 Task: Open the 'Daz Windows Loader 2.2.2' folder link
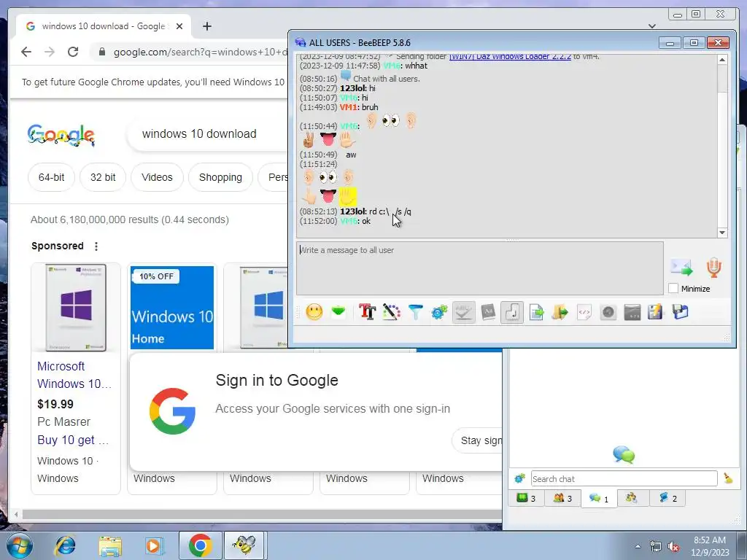click(510, 56)
